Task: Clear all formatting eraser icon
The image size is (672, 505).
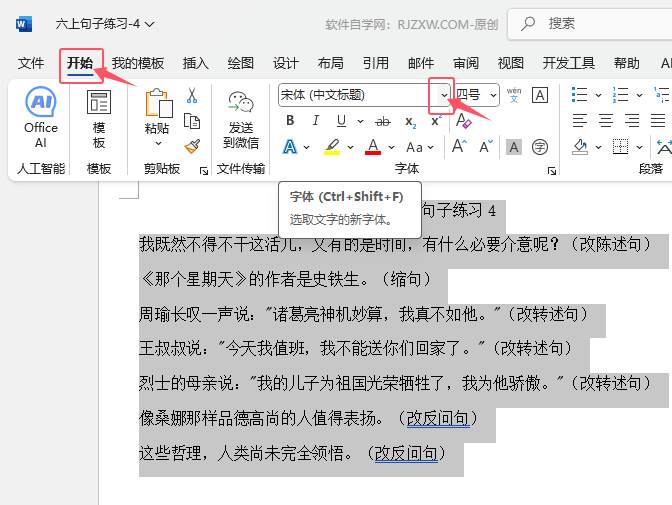Action: [464, 121]
